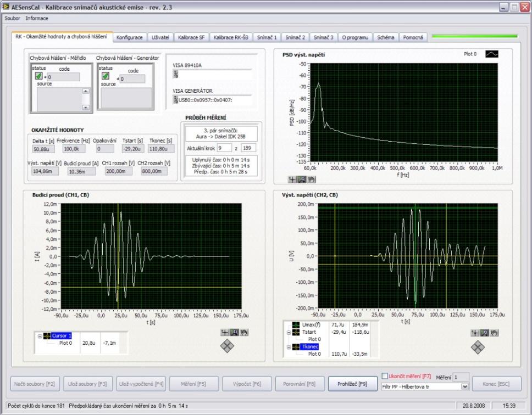
Task: Click the Umax(f) value 184,9m in cursor table
Action: click(360, 324)
